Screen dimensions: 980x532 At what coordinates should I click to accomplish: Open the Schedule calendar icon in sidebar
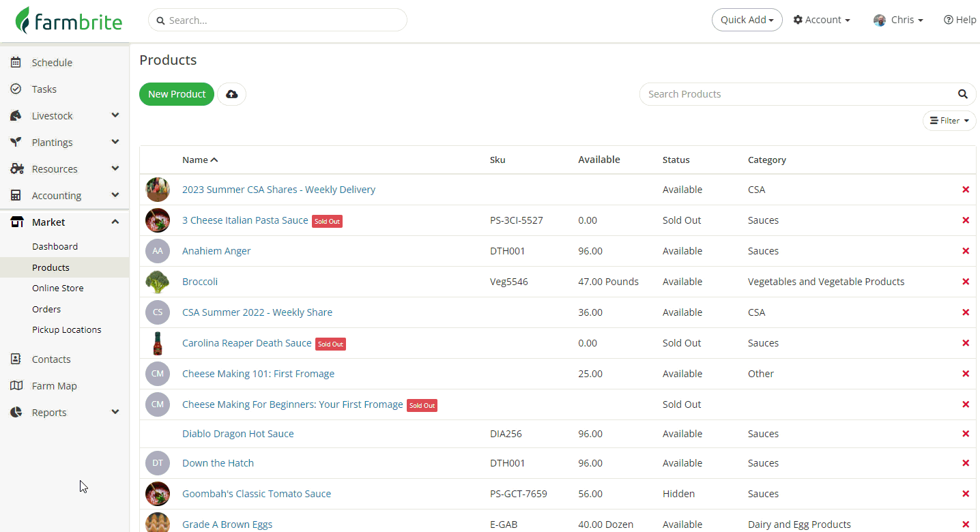(x=16, y=62)
